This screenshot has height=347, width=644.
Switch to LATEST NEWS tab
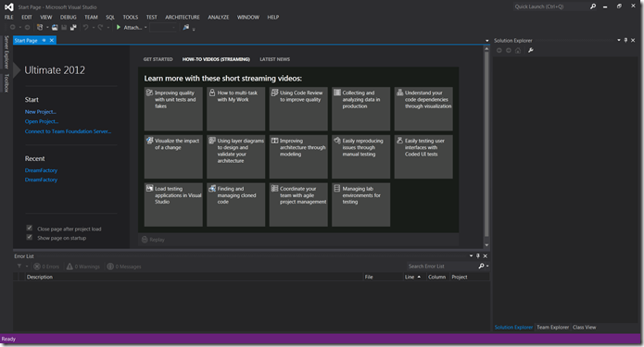(275, 59)
